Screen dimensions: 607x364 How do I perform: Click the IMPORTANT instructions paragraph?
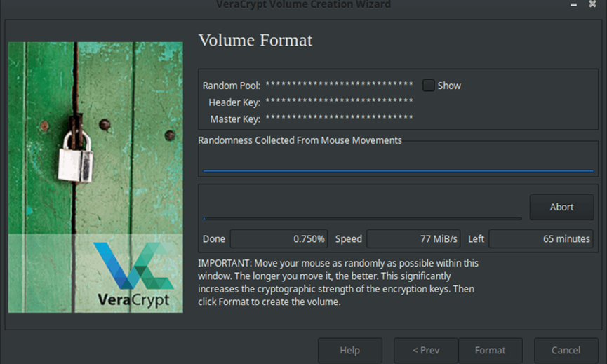click(338, 283)
